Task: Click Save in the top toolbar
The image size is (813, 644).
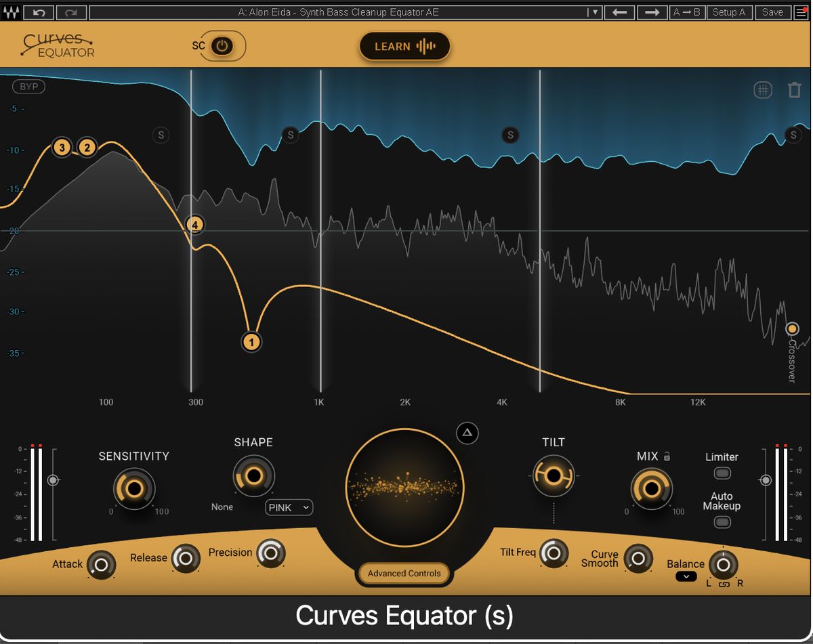Action: (x=772, y=12)
